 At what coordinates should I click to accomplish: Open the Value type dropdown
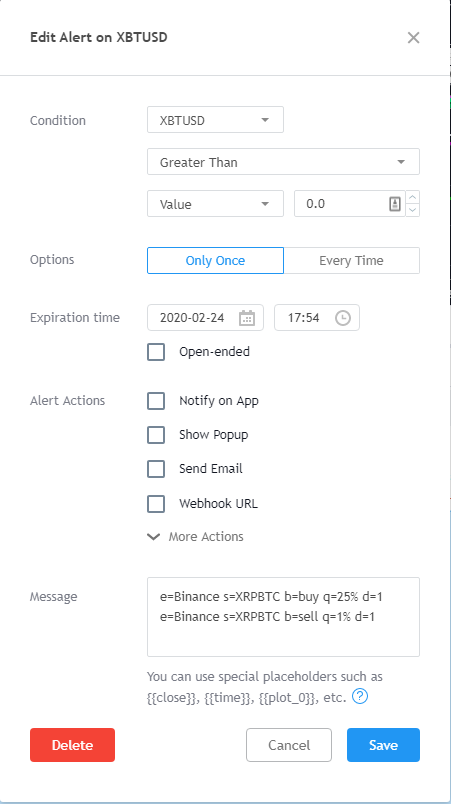click(215, 204)
